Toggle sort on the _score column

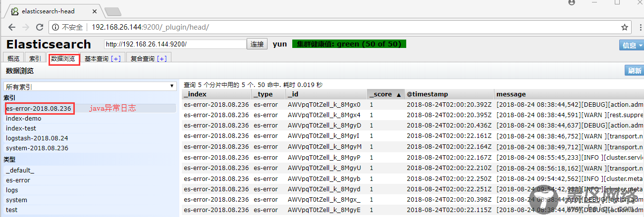click(x=385, y=94)
